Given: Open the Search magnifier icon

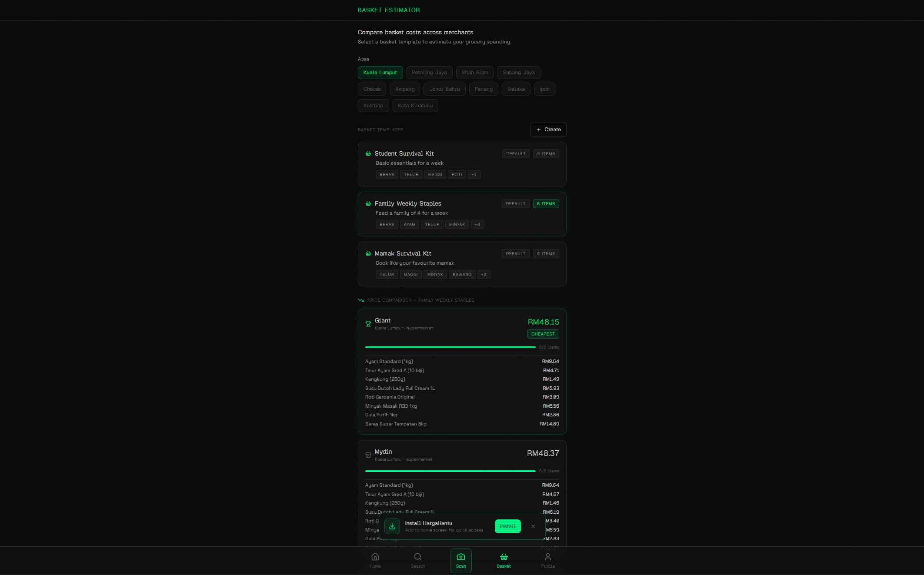Looking at the screenshot, I should coord(418,557).
